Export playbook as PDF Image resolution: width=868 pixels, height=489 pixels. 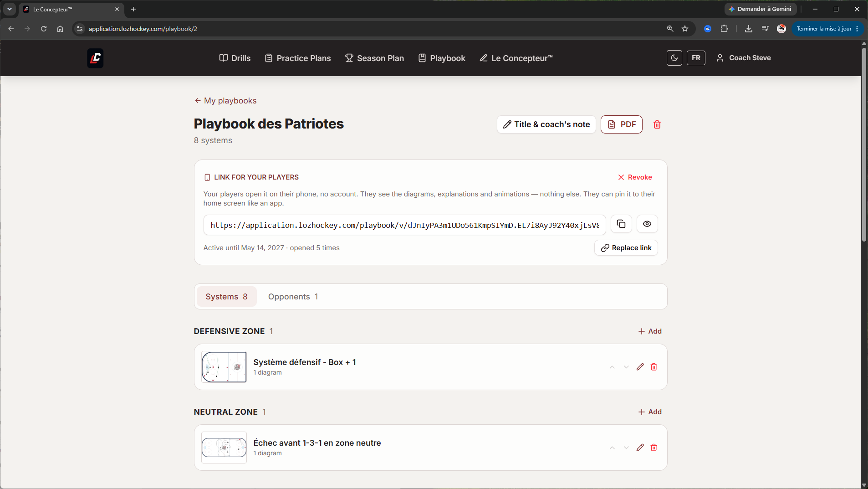[x=622, y=124]
